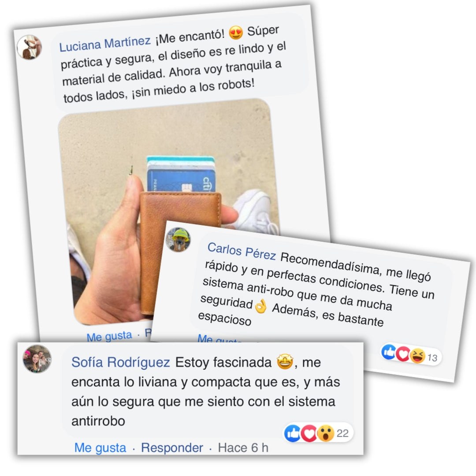Click the blue thumbs-up reaction on Sofía's comment
Image resolution: width=476 pixels, height=476 pixels.
click(292, 433)
